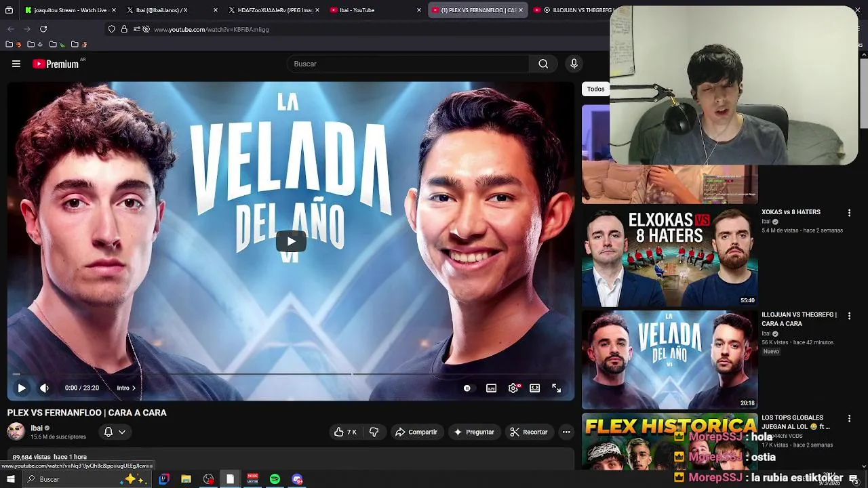
Task: Open LOS TOPS GLOBALES video title
Action: point(796,422)
